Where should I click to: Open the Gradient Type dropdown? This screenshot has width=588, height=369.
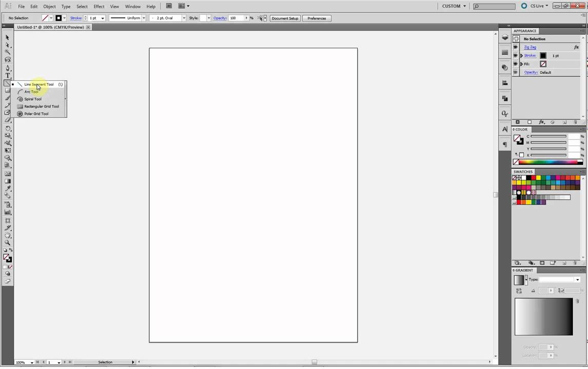coord(578,279)
